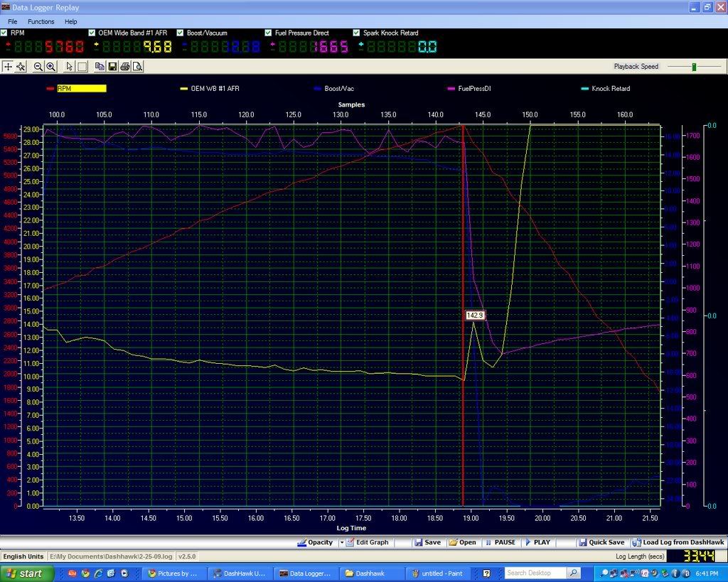728x582 pixels.
Task: Click the Log Time axis label
Action: (x=351, y=528)
